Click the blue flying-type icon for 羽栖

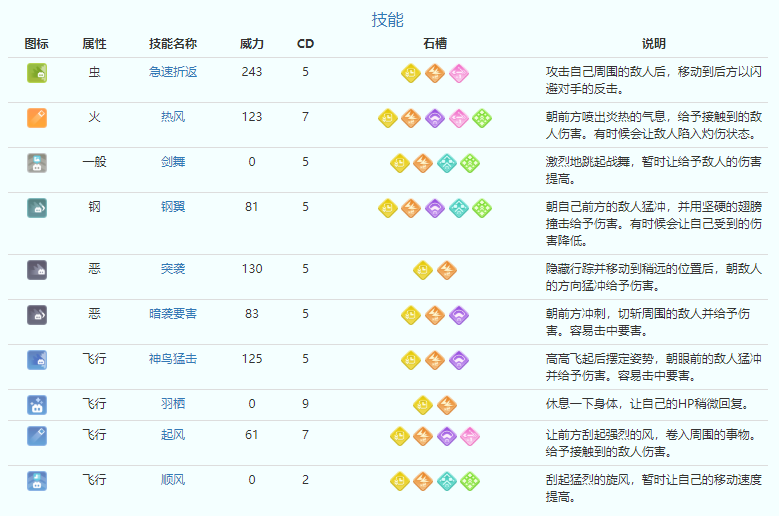point(37,405)
